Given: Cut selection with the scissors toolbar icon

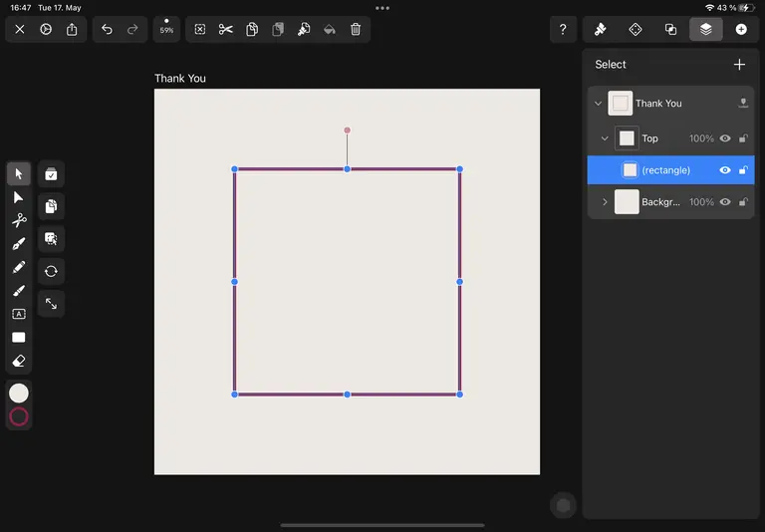Looking at the screenshot, I should point(225,29).
